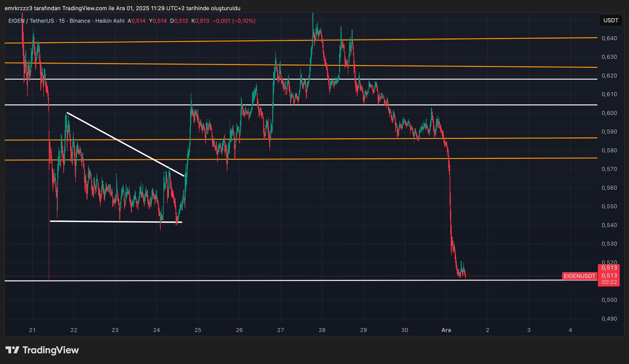Click the EIGENUSDT price line label
The width and height of the screenshot is (629, 364).
click(x=579, y=276)
